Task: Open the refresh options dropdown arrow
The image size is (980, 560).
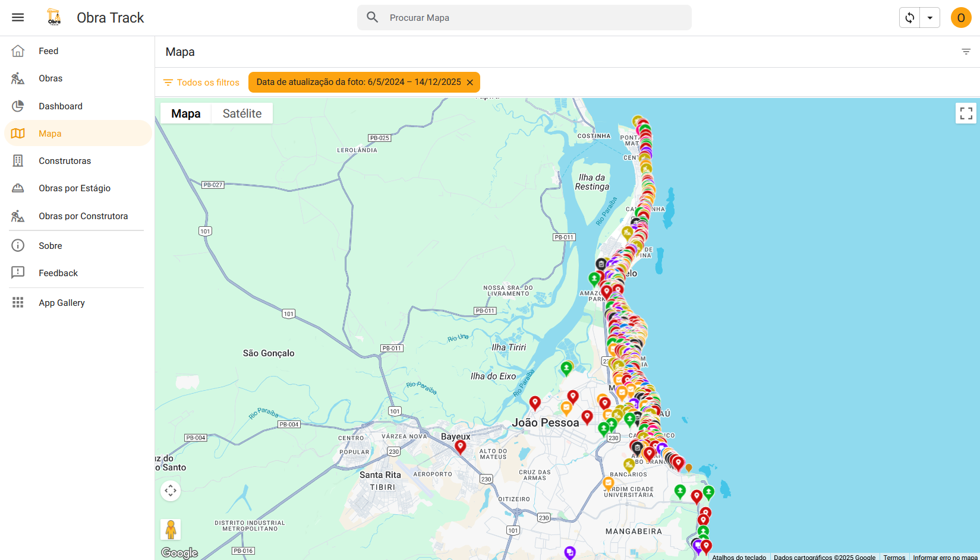Action: coord(930,17)
